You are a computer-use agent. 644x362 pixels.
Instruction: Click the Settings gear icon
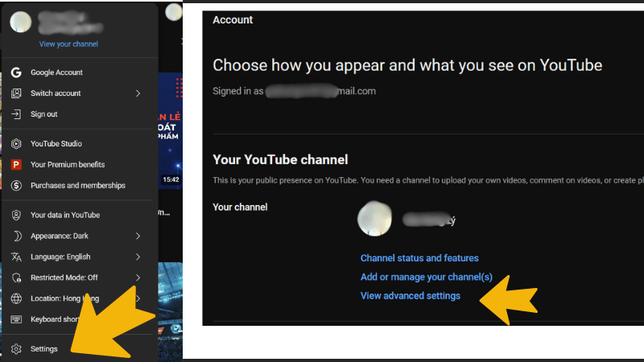[16, 349]
